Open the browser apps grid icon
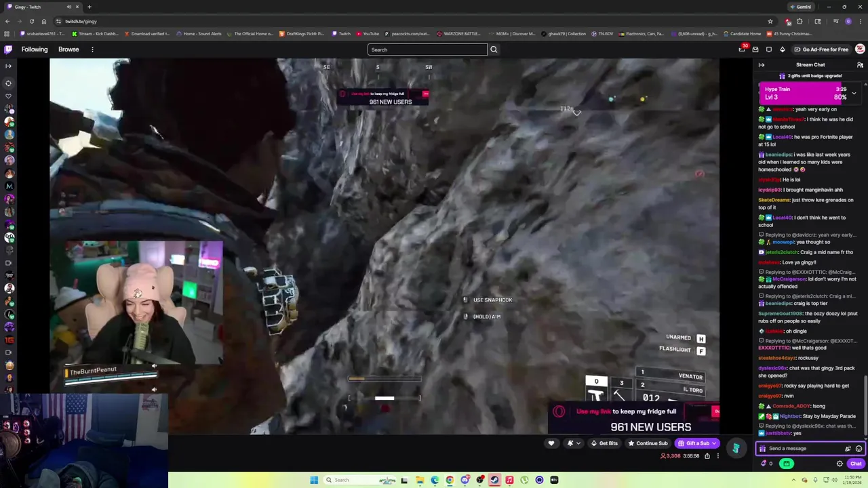This screenshot has width=868, height=488. point(8,34)
